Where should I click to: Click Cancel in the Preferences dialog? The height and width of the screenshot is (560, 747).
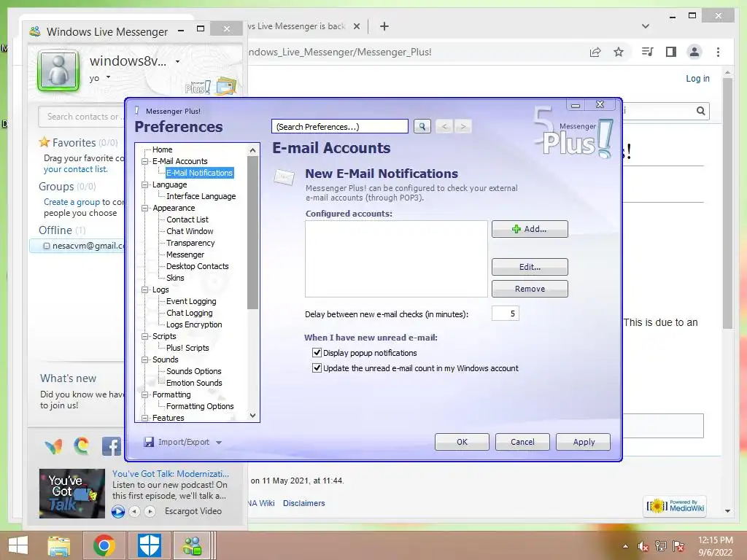coord(522,442)
